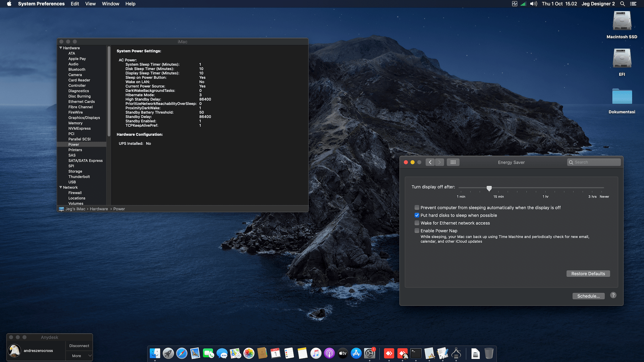Open the Window menu in the menu bar

coord(110,4)
